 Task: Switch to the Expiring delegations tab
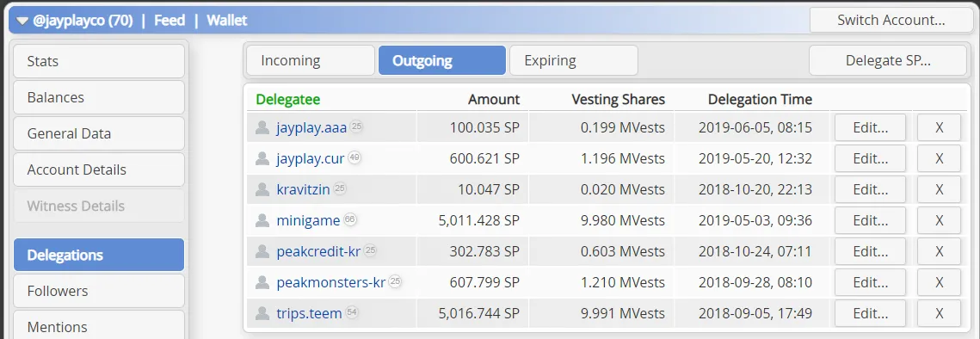coord(573,60)
